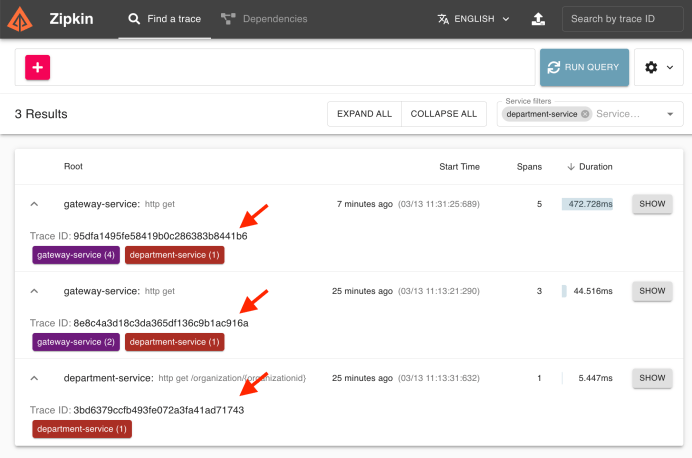Remove the department-service filter chip
Viewport: 692px width, 458px height.
[x=585, y=114]
